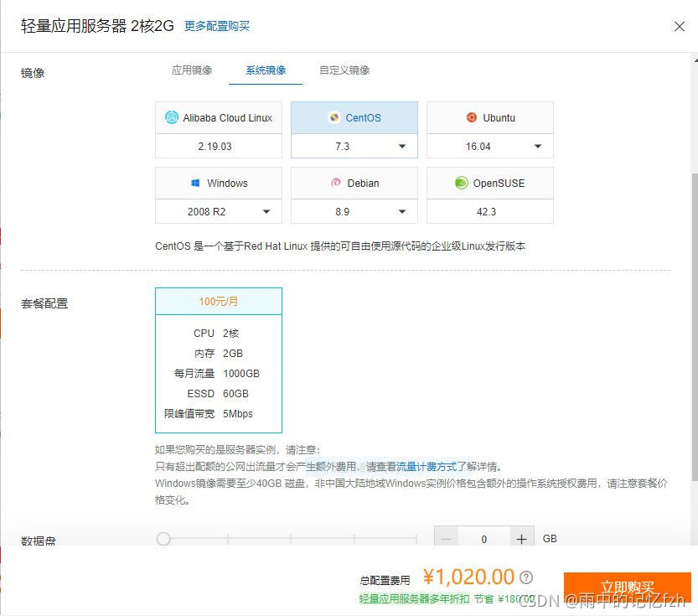This screenshot has width=698, height=616.
Task: Open the Ubuntu 16.04 version dropdown
Action: click(490, 146)
